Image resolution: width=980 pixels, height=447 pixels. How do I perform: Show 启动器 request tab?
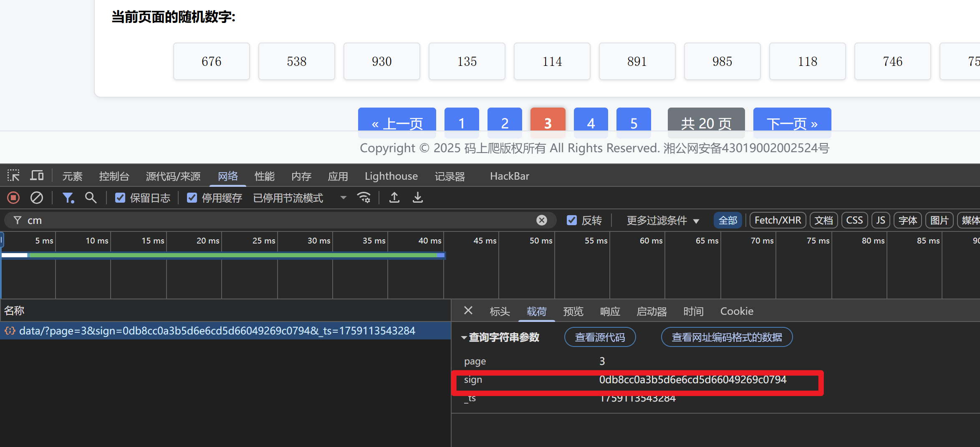click(652, 311)
